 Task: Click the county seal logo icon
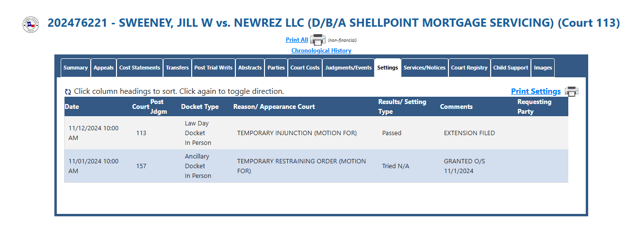click(x=31, y=24)
